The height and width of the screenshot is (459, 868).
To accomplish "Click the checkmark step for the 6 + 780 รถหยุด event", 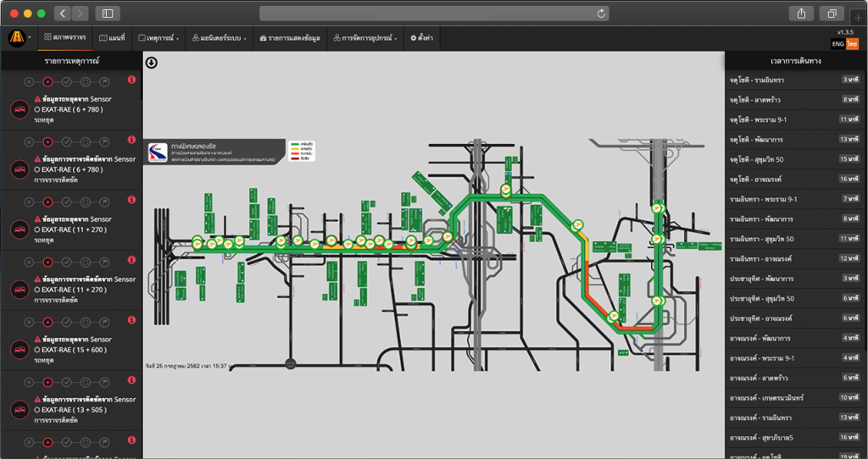I will tap(66, 82).
